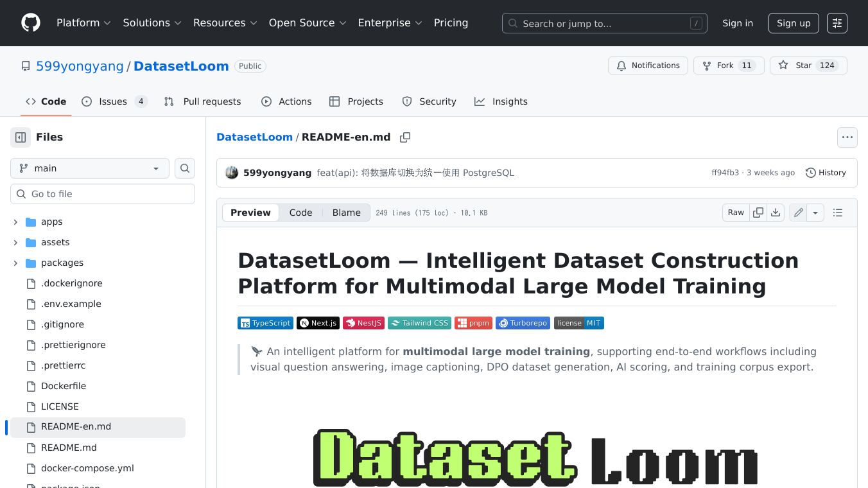The width and height of the screenshot is (868, 488).
Task: Click the Next.js badge
Action: (x=318, y=323)
